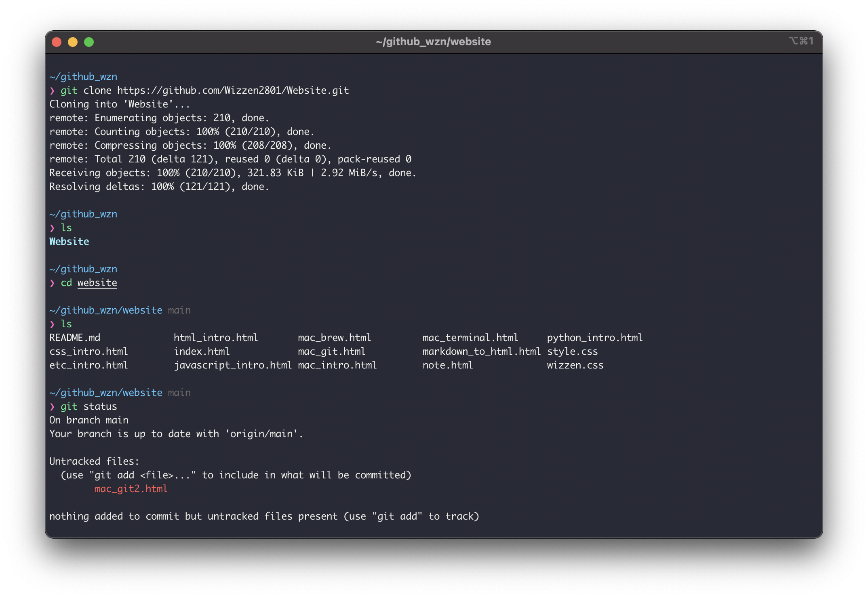Screen dimensions: 868x598
Task: Click the green fullscreen window button
Action: point(89,42)
